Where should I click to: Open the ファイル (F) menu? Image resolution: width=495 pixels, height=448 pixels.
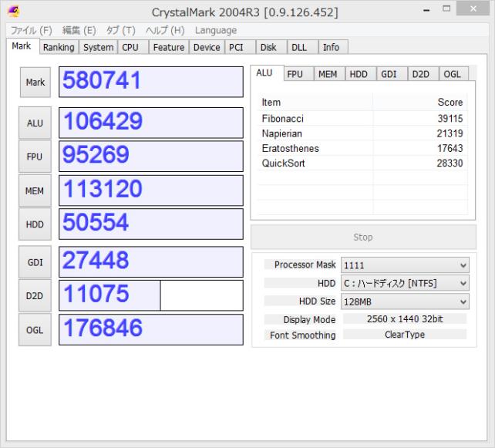[x=31, y=30]
